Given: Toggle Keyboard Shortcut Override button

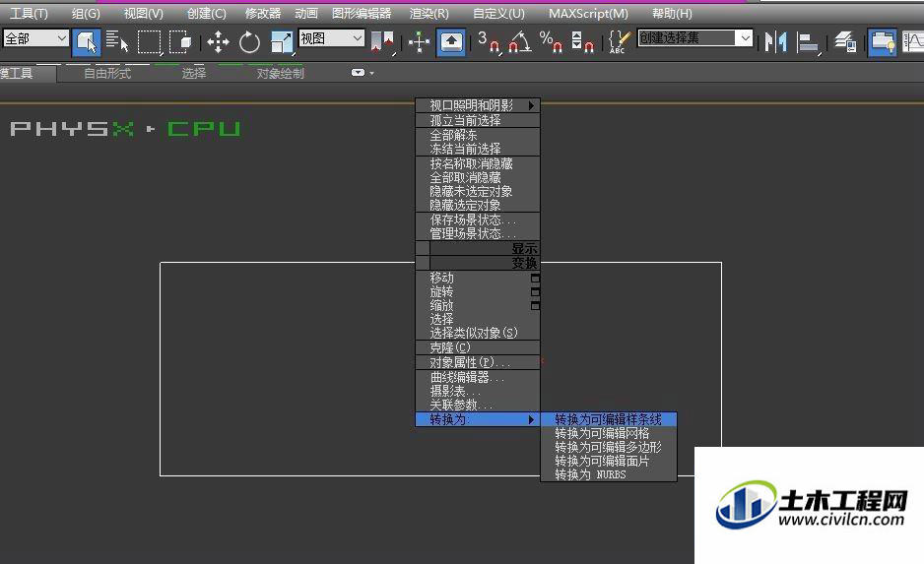Looking at the screenshot, I should [x=451, y=41].
